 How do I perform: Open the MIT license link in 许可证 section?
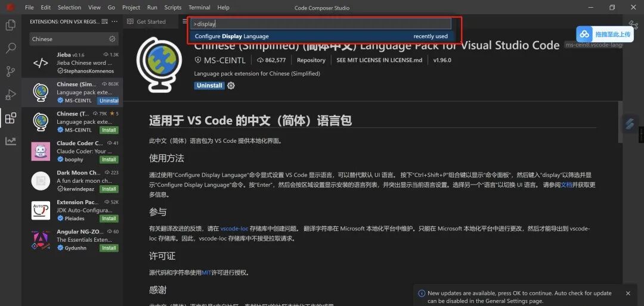206,273
